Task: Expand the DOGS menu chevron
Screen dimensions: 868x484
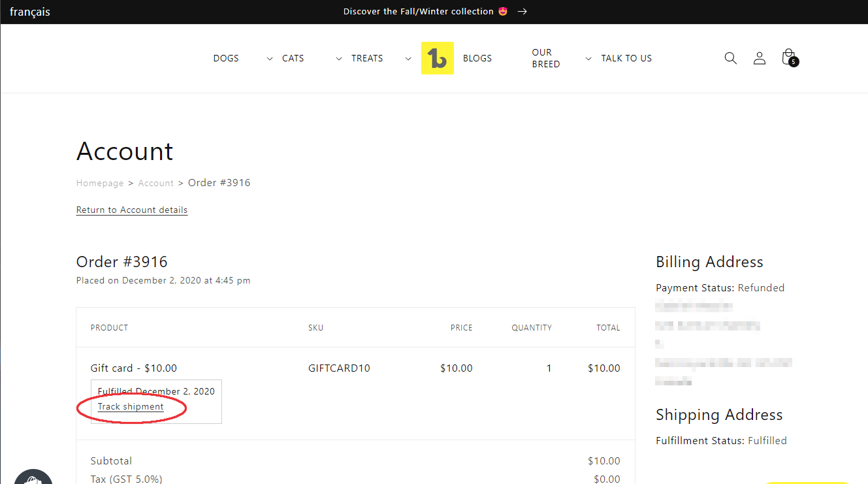Action: pyautogui.click(x=270, y=59)
